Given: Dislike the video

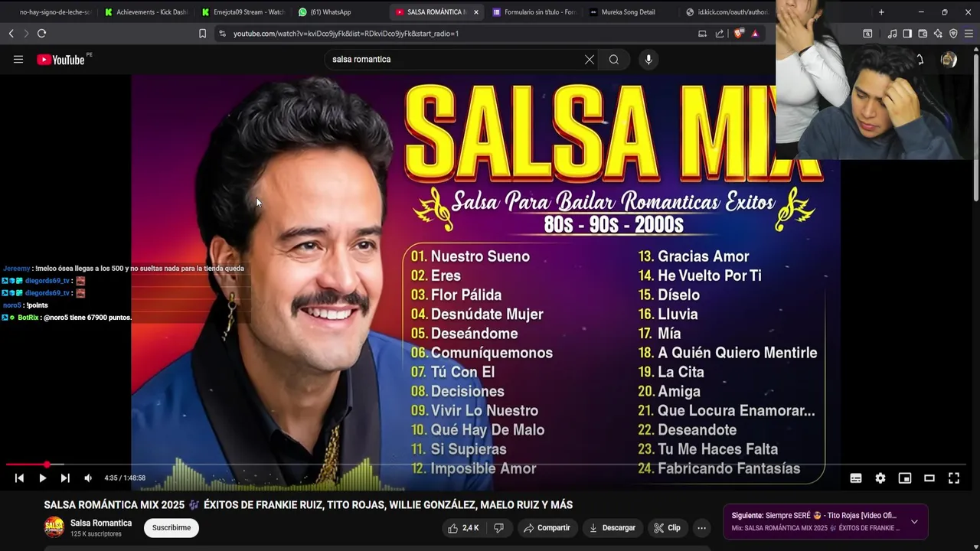Looking at the screenshot, I should coord(499,528).
